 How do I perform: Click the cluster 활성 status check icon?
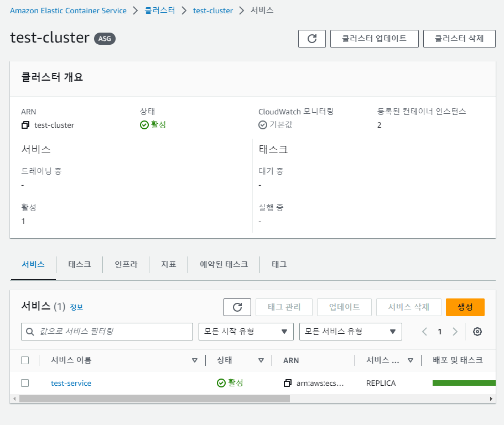pos(144,125)
